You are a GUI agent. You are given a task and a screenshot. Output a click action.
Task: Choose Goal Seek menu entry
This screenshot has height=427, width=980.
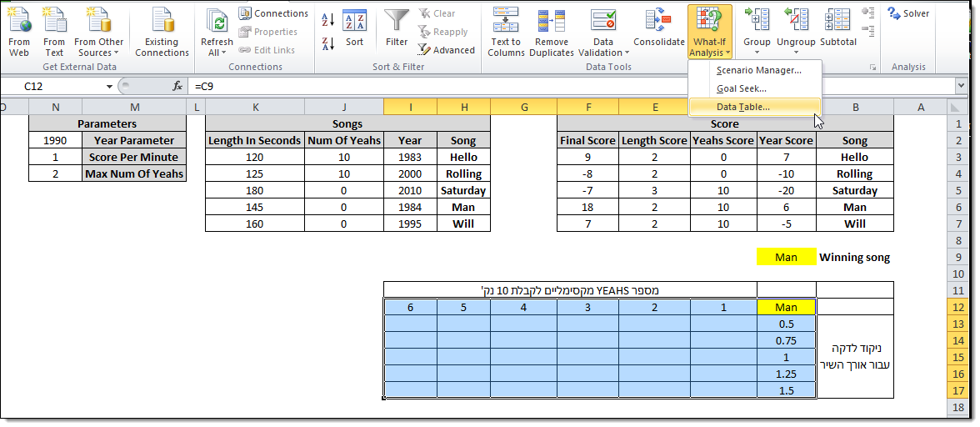[741, 88]
